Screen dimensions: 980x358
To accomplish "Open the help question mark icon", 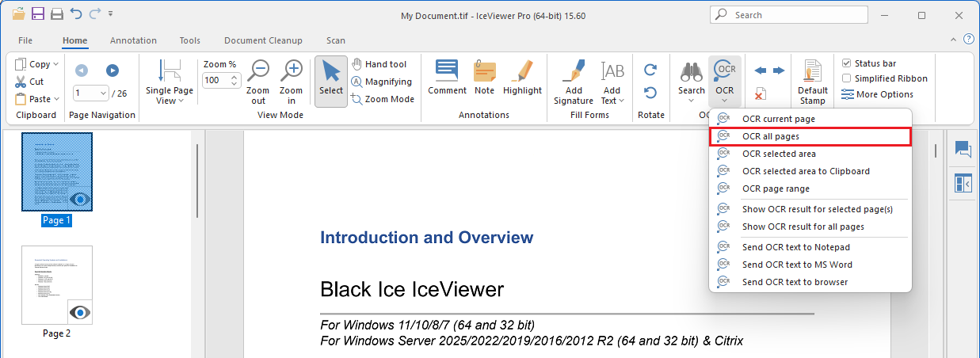I will tap(968, 39).
